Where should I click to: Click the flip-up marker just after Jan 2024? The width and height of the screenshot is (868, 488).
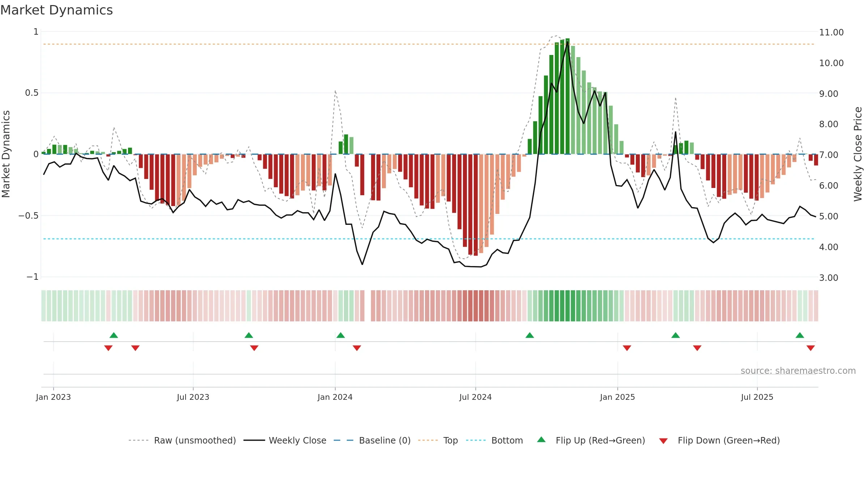341,335
